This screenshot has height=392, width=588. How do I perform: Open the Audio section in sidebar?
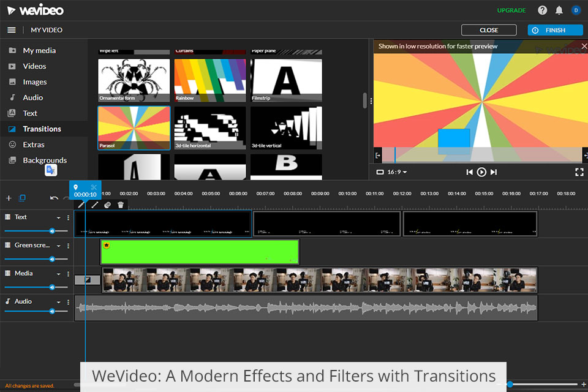[32, 97]
